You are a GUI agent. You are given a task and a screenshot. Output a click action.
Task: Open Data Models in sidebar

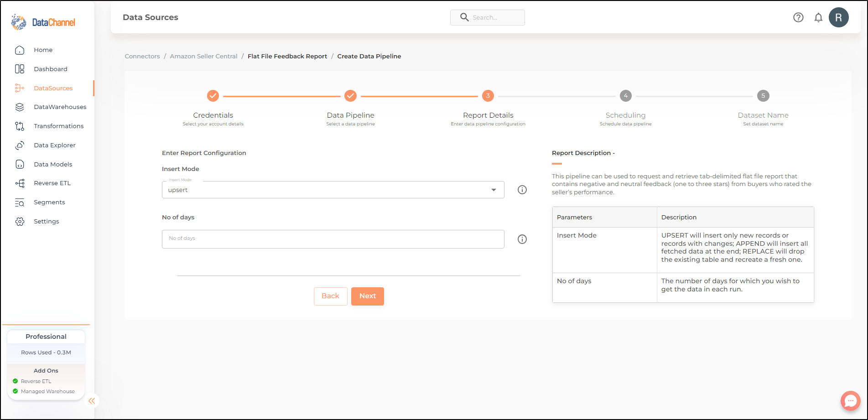[53, 164]
